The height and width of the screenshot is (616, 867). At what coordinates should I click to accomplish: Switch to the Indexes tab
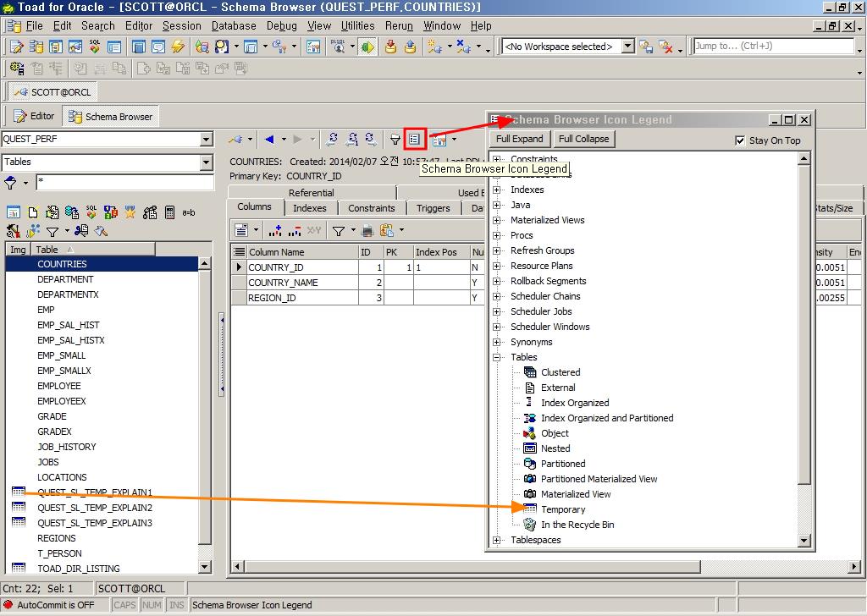tap(309, 208)
